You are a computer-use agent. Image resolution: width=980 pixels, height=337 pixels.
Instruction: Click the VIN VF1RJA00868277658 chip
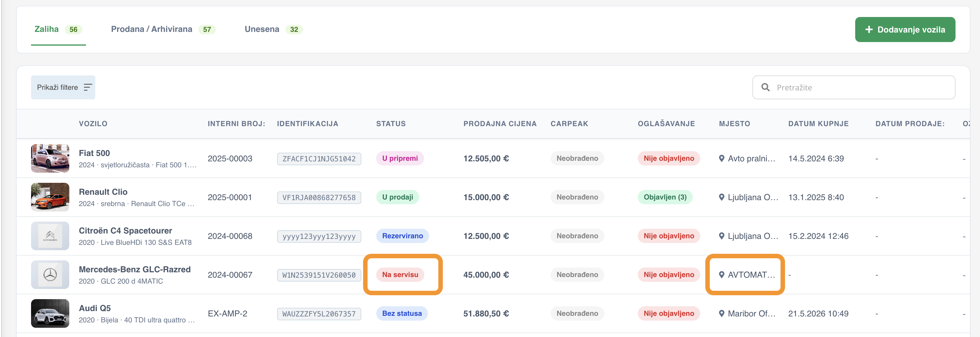pos(319,197)
